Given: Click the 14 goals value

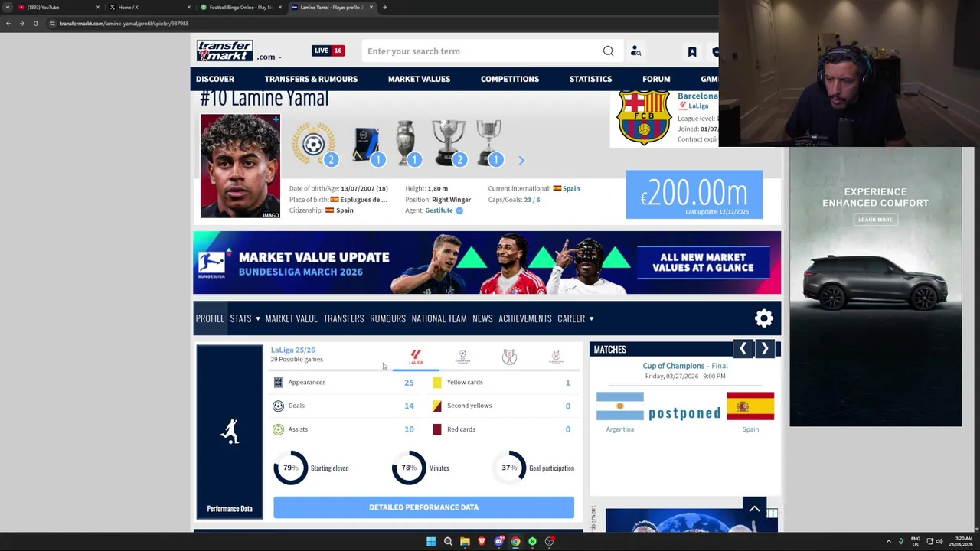Looking at the screenshot, I should click(x=409, y=406).
